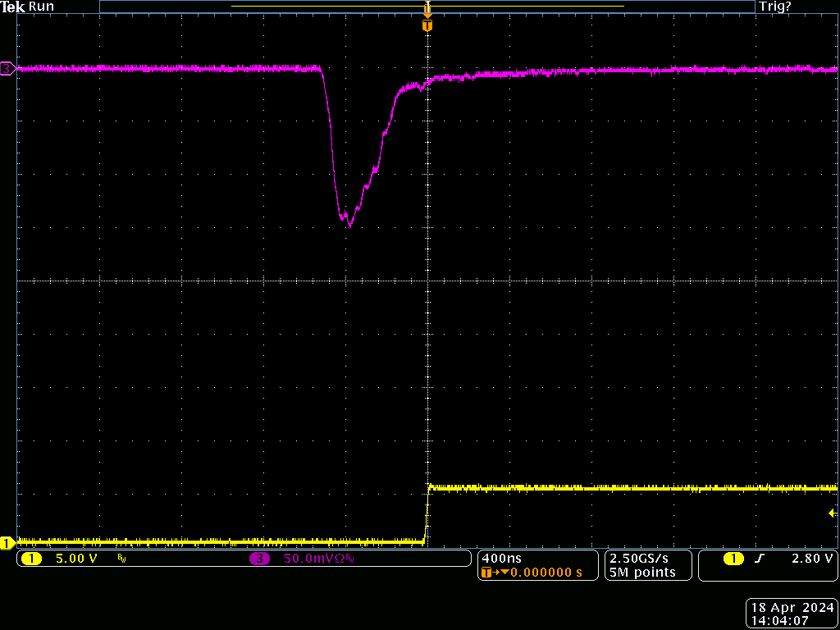The height and width of the screenshot is (630, 840).
Task: Click the magenta pulse minimum on waveform
Action: [349, 226]
